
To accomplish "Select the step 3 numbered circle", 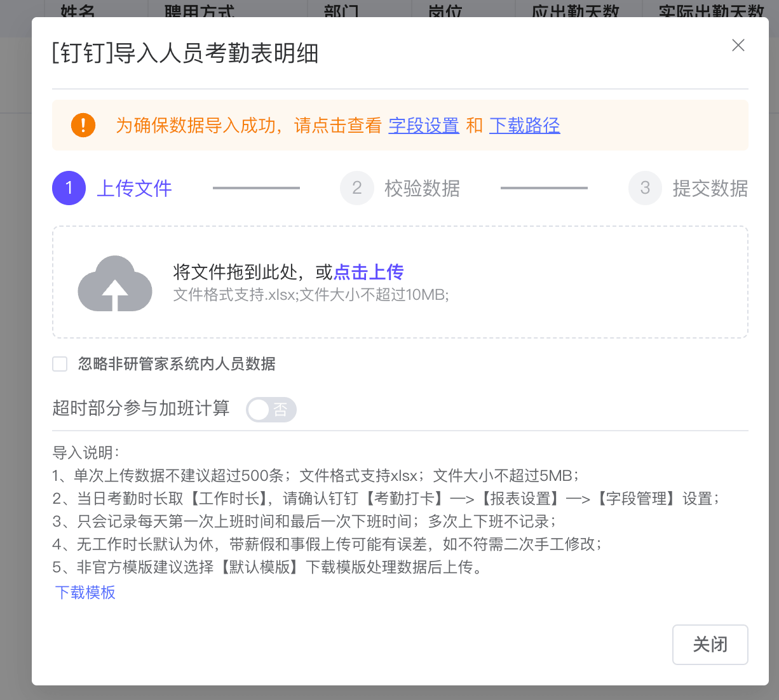I will click(x=645, y=188).
